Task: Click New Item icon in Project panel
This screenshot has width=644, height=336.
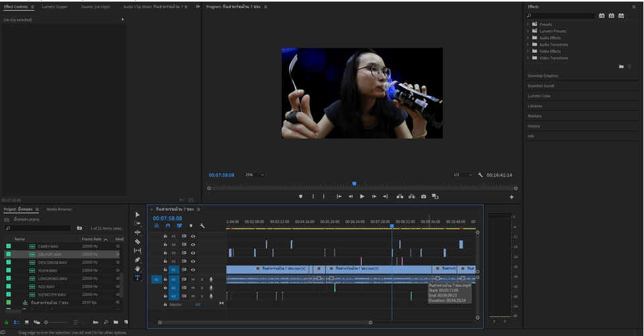Action: tap(126, 322)
